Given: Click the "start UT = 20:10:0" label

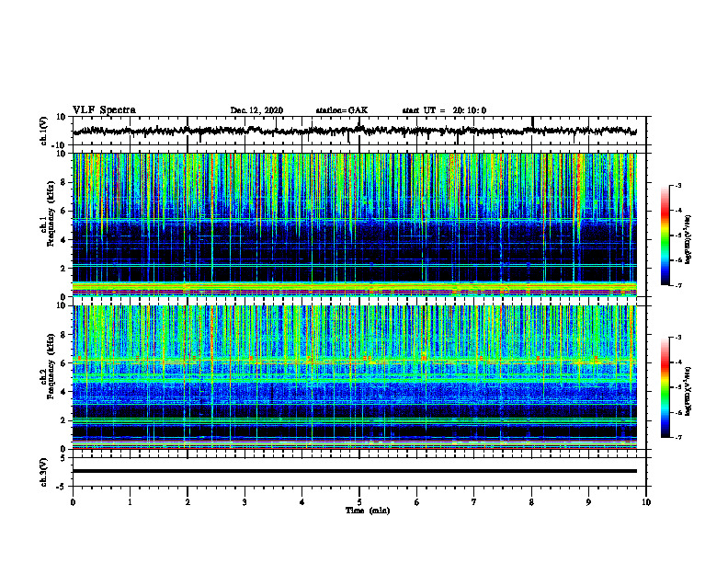Looking at the screenshot, I should (444, 110).
